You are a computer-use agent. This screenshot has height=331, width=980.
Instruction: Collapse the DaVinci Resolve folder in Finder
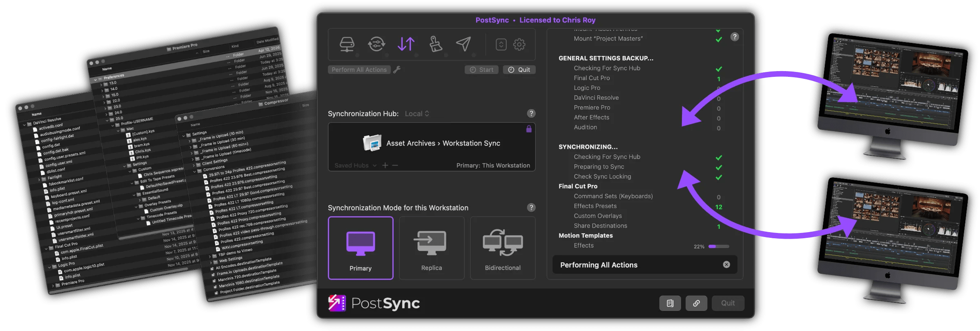click(x=24, y=125)
